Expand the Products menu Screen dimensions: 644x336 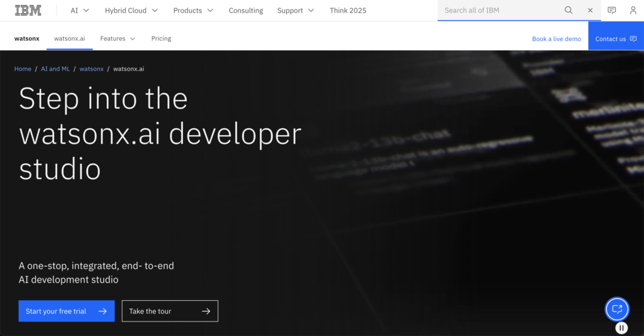pos(193,10)
